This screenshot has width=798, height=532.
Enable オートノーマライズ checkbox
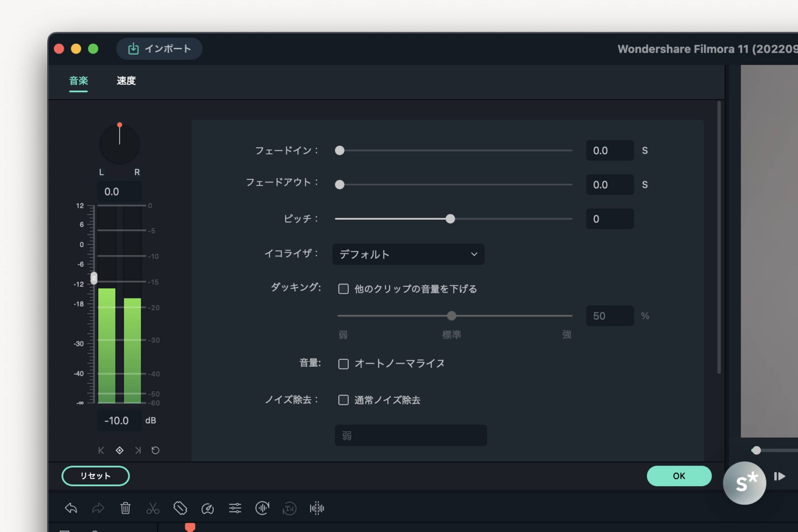(343, 364)
